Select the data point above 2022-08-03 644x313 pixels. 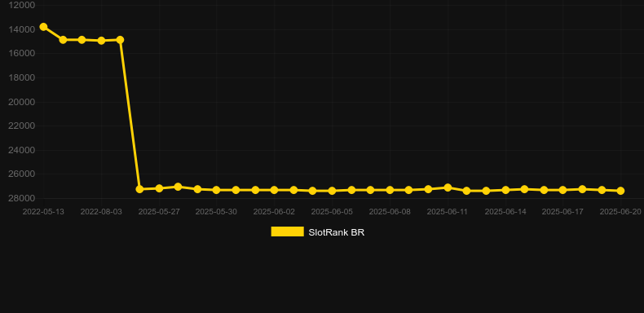point(101,41)
